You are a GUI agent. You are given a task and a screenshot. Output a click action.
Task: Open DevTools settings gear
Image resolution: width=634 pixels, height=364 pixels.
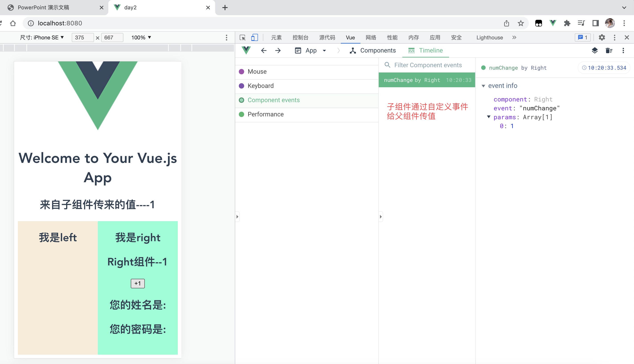[x=602, y=38]
